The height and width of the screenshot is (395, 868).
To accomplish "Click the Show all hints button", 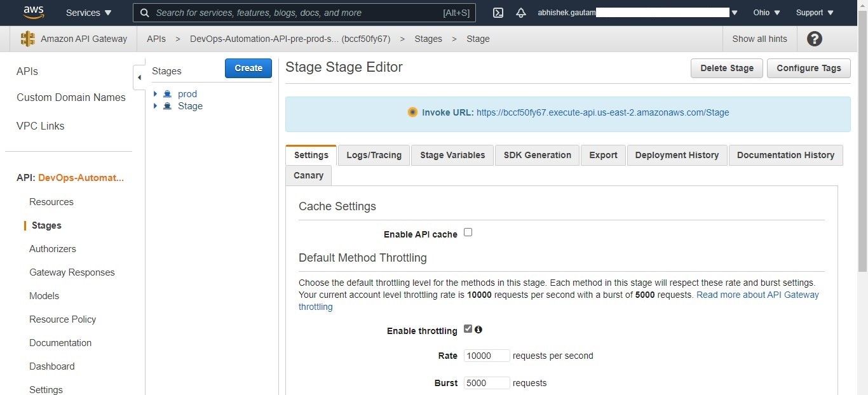I will coord(759,39).
